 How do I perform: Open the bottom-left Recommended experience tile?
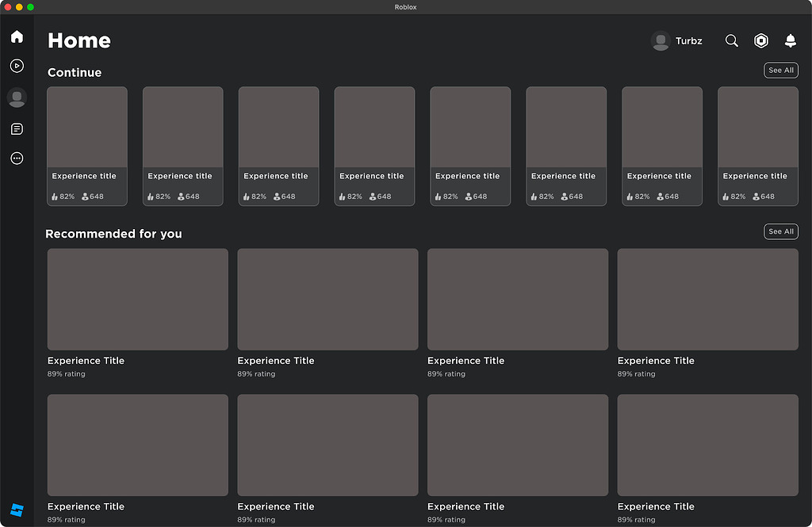click(x=136, y=445)
